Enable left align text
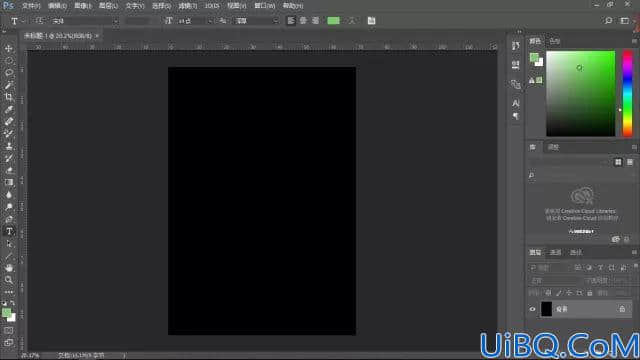 tap(291, 21)
